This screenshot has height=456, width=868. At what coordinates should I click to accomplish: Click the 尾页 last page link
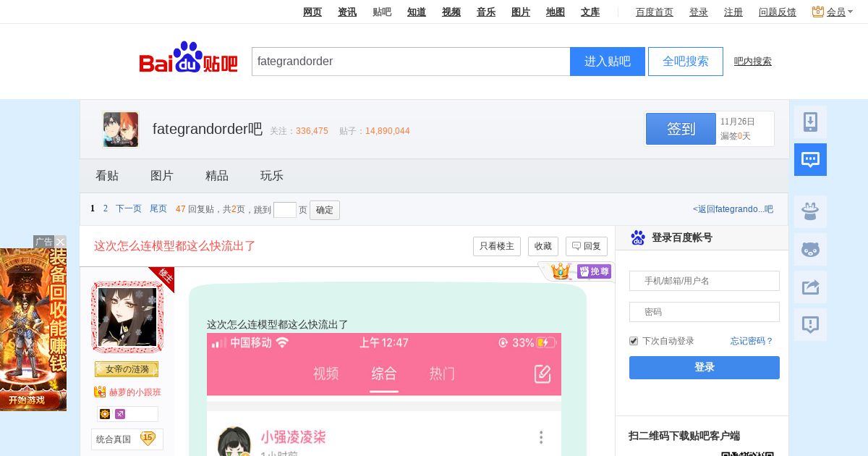pyautogui.click(x=158, y=208)
